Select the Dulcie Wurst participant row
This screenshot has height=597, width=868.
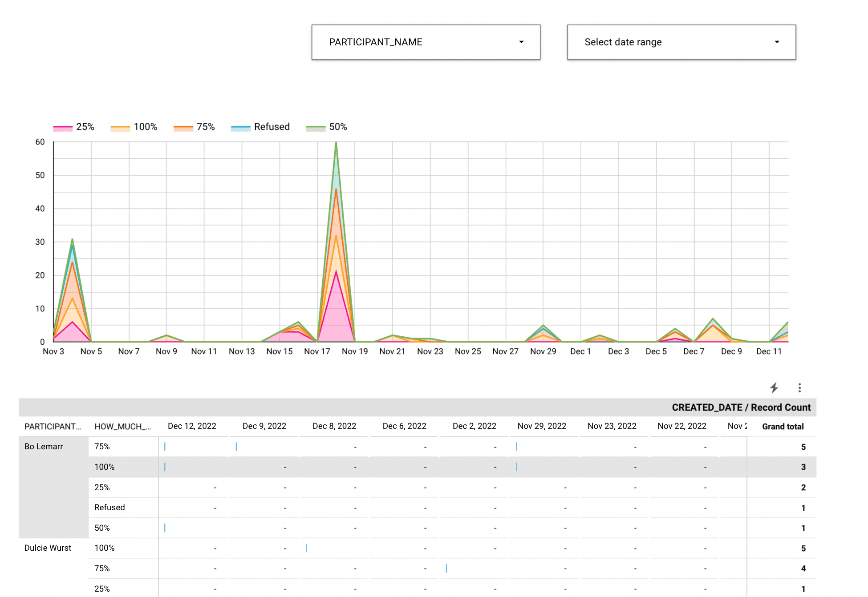(48, 548)
